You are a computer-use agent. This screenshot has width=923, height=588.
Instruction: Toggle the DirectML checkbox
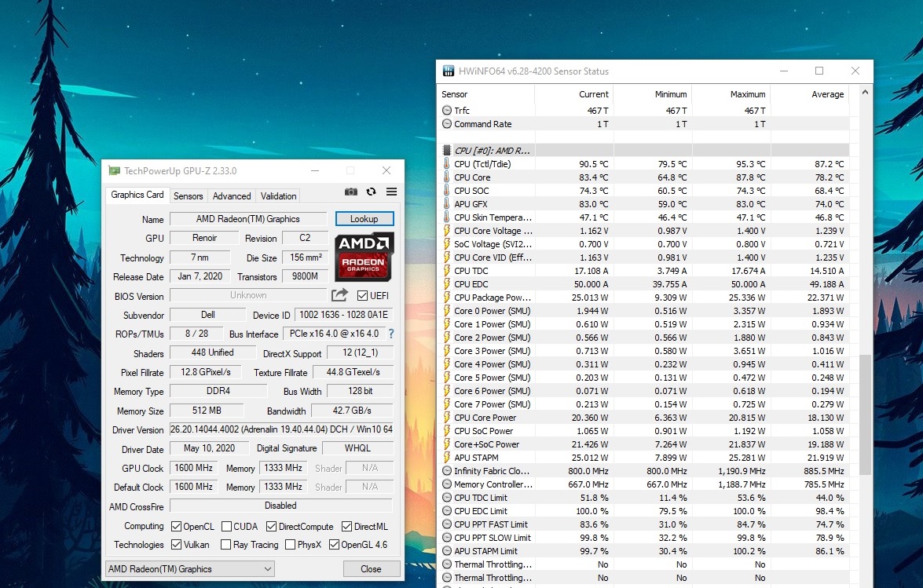coord(346,526)
